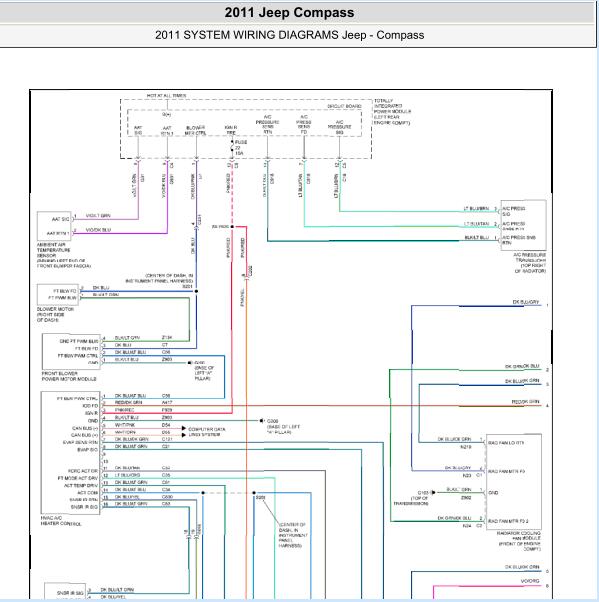The image size is (599, 602).
Task: Click the 'GND' pin in radiator fan module
Action: tap(493, 492)
